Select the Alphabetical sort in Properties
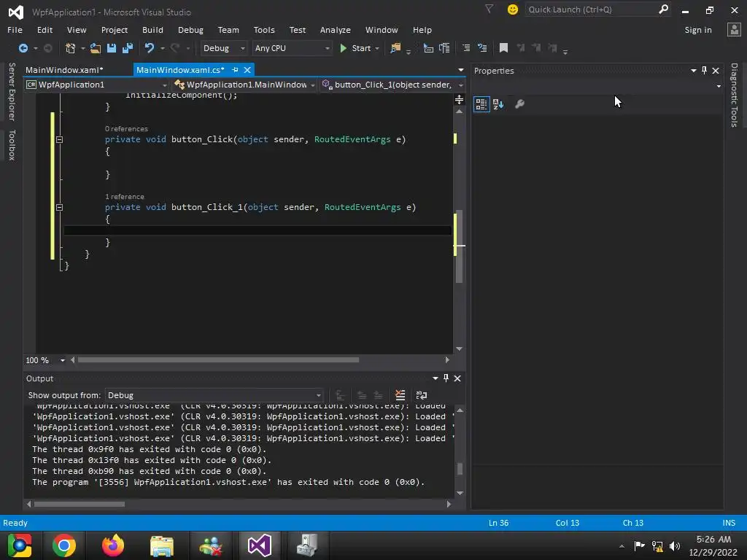Screen dimensions: 747x560 pyautogui.click(x=498, y=104)
